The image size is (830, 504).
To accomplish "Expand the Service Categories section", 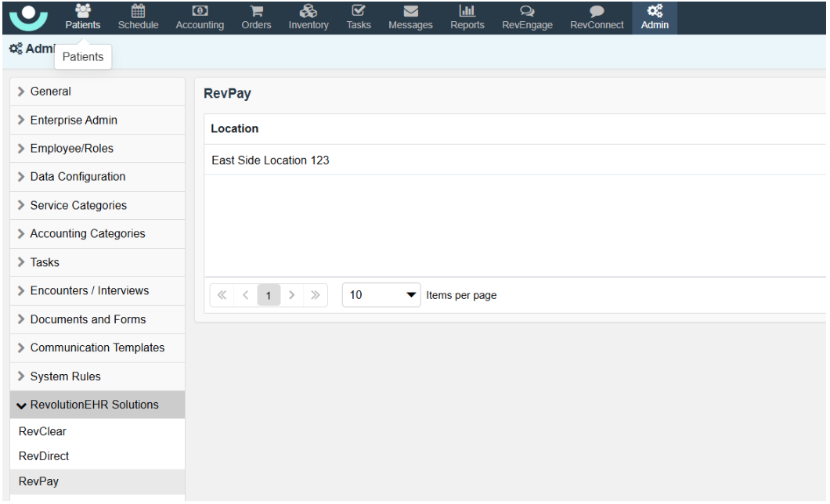I will (x=97, y=205).
